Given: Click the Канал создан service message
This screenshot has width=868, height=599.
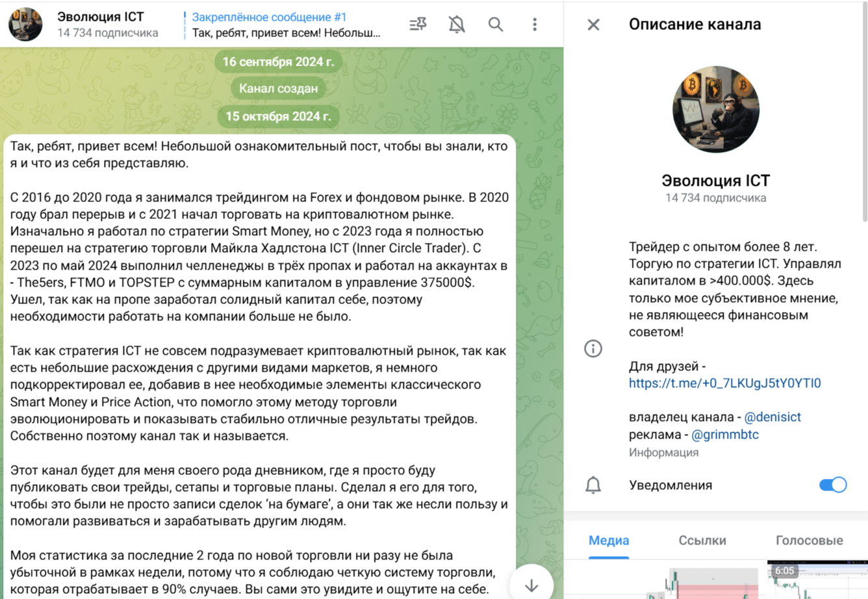Looking at the screenshot, I should pyautogui.click(x=278, y=89).
